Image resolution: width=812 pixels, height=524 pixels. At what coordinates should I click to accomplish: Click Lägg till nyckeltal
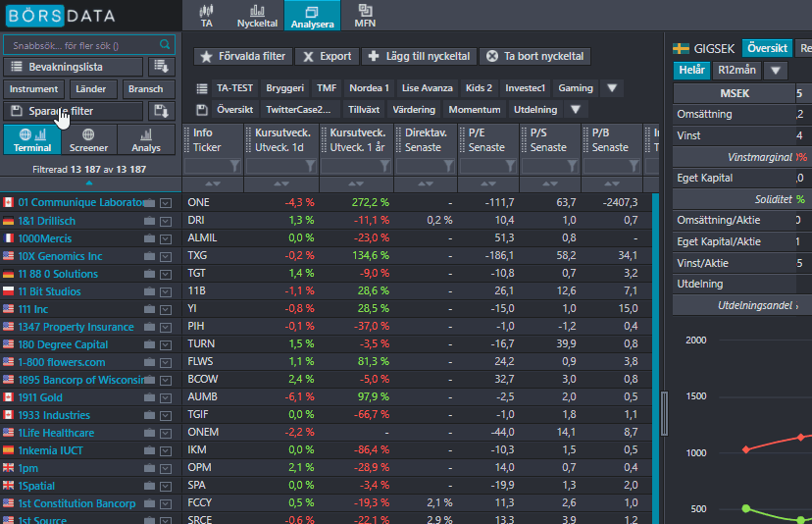coord(419,57)
